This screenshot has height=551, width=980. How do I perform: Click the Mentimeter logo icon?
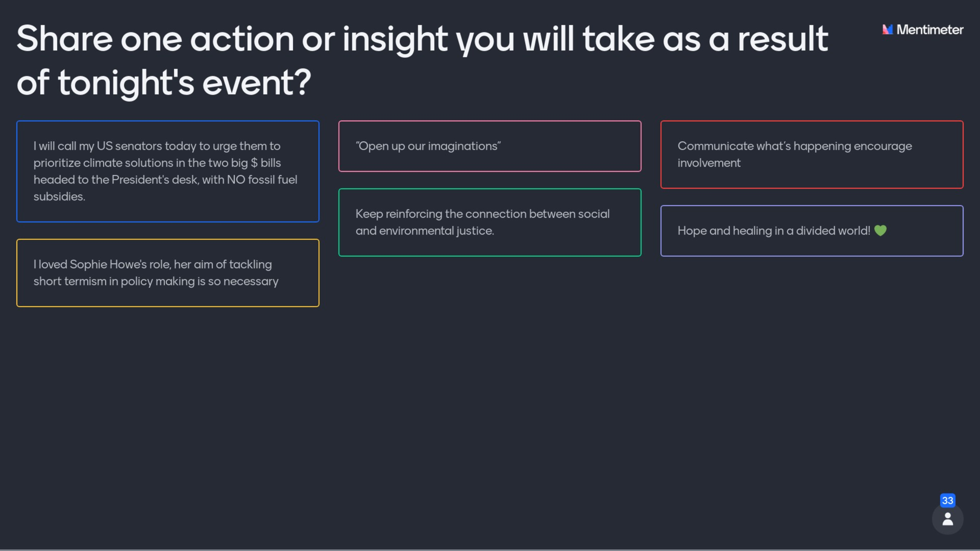point(887,29)
